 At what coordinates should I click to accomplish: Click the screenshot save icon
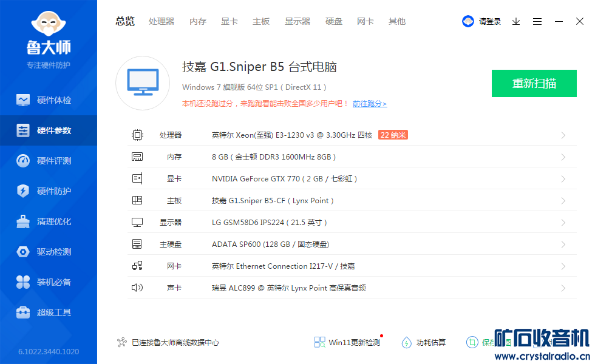pyautogui.click(x=472, y=342)
